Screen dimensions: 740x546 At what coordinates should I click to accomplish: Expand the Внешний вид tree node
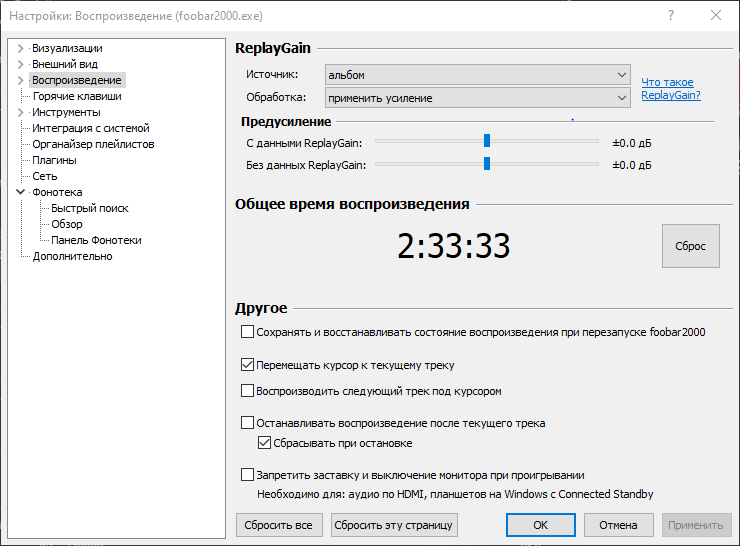[x=21, y=64]
